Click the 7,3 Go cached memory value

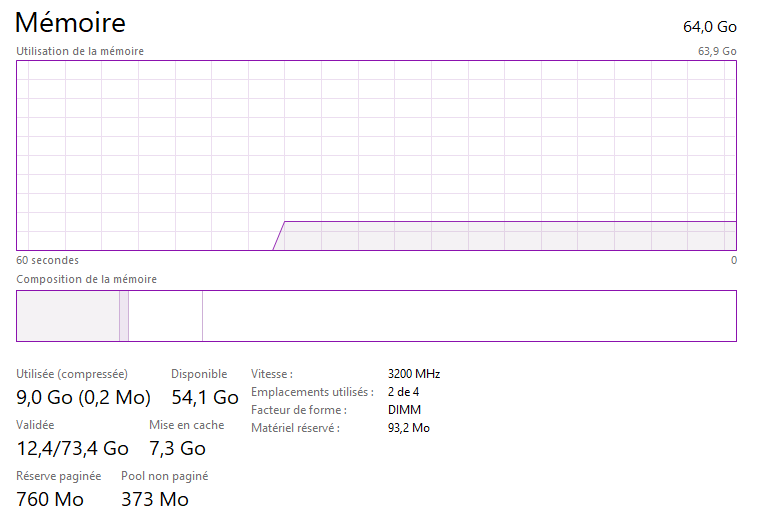point(177,448)
